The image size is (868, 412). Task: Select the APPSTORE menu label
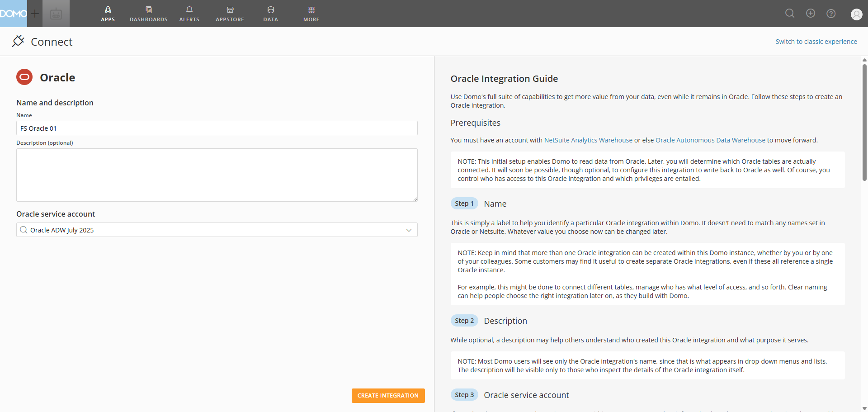[230, 19]
